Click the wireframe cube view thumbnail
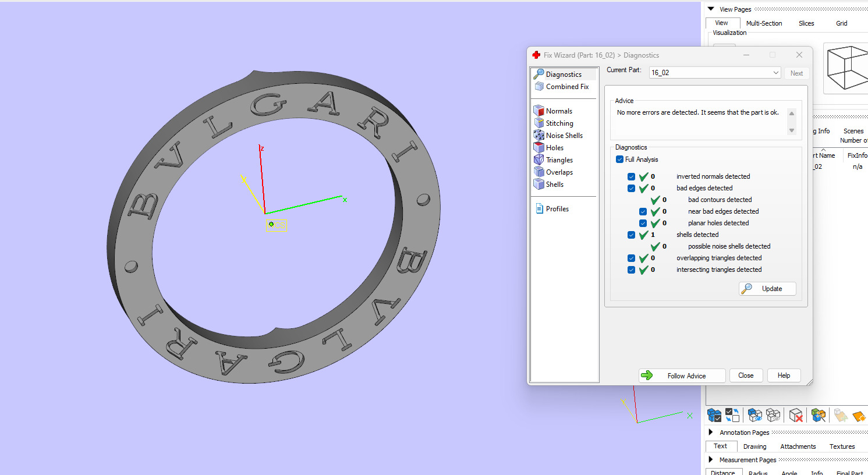 tap(847, 68)
